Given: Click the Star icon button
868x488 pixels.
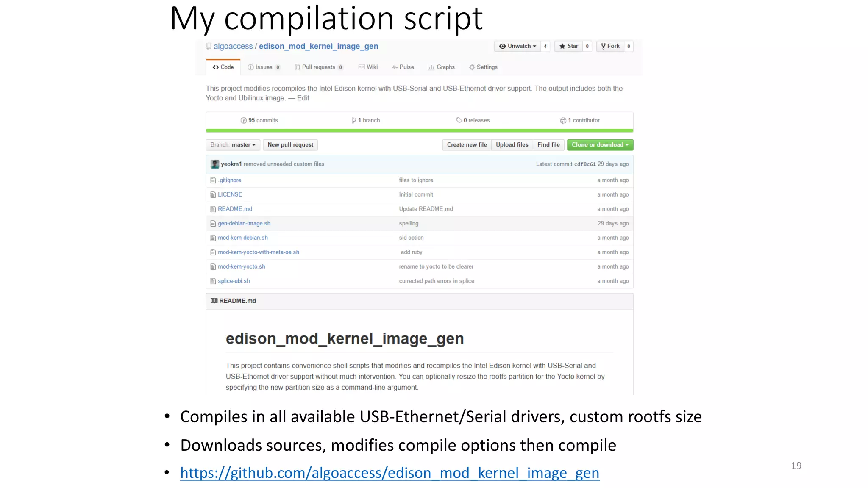Looking at the screenshot, I should pyautogui.click(x=568, y=46).
